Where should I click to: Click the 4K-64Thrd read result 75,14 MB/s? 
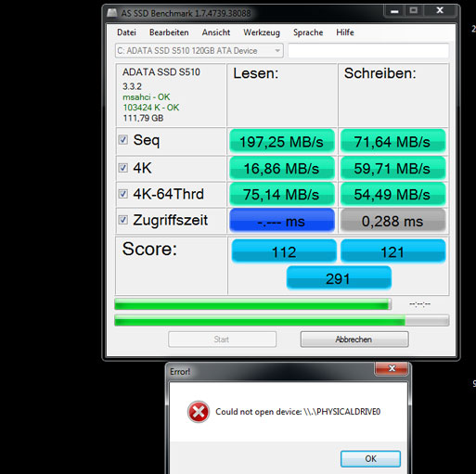282,195
